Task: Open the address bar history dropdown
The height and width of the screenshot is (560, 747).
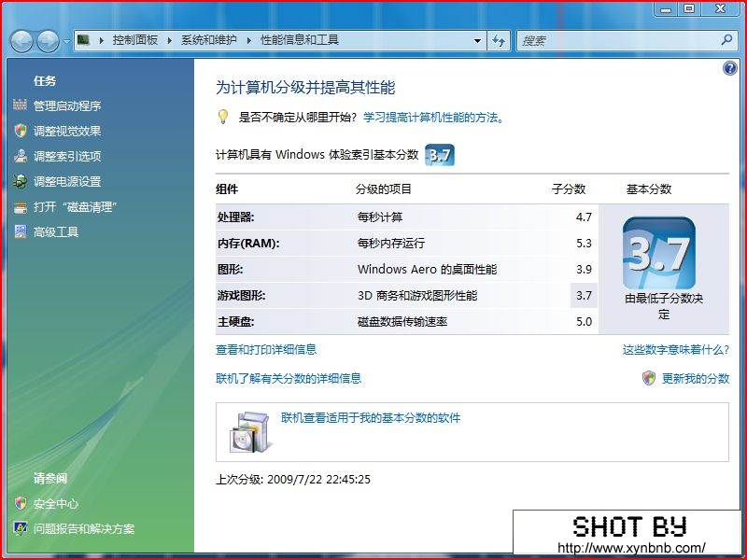Action: [x=477, y=41]
